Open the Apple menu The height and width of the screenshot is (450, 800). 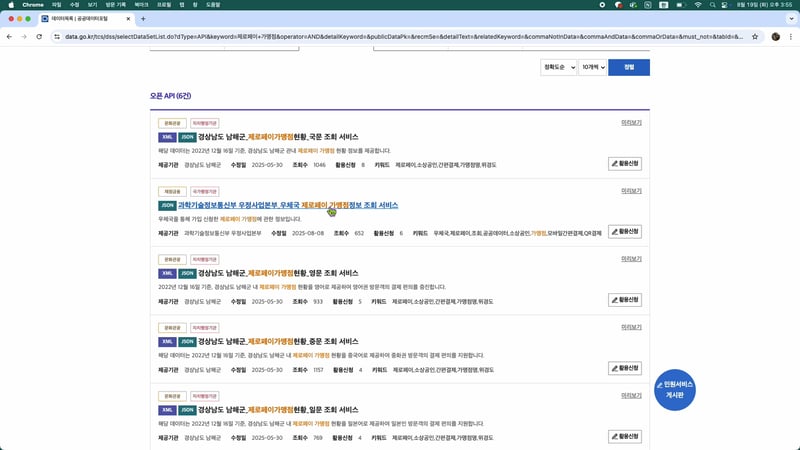point(11,5)
